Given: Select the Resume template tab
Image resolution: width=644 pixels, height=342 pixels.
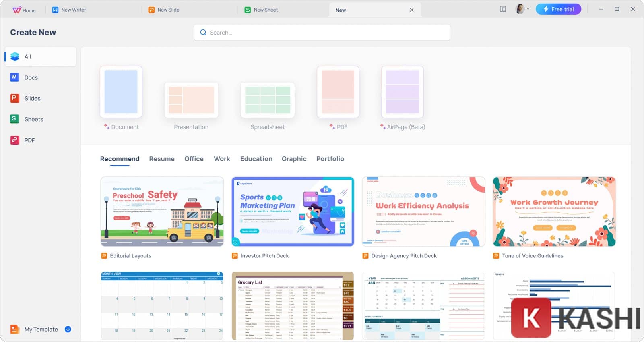Looking at the screenshot, I should (162, 159).
